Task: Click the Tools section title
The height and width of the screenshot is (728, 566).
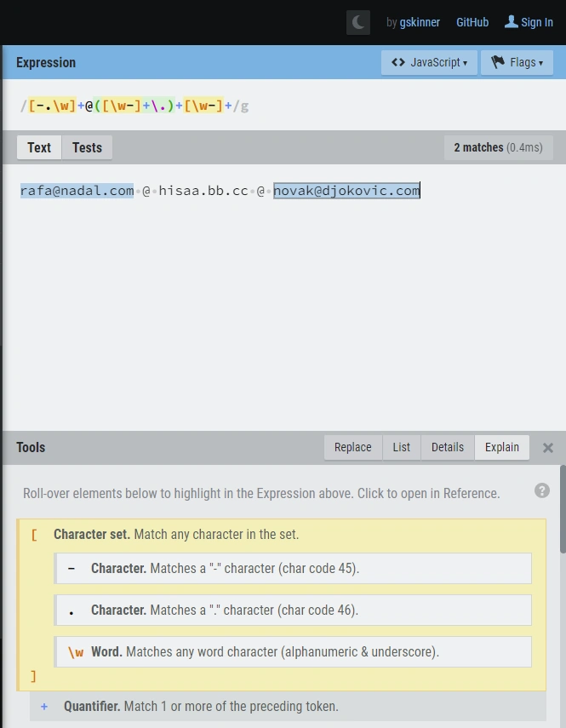Action: tap(31, 447)
